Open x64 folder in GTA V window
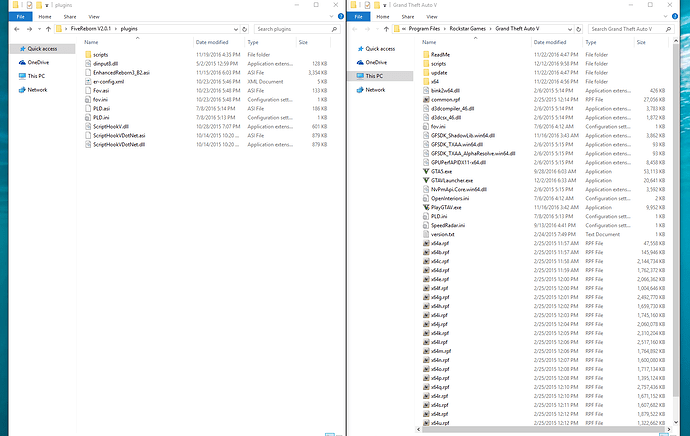The width and height of the screenshot is (690, 436). [434, 82]
